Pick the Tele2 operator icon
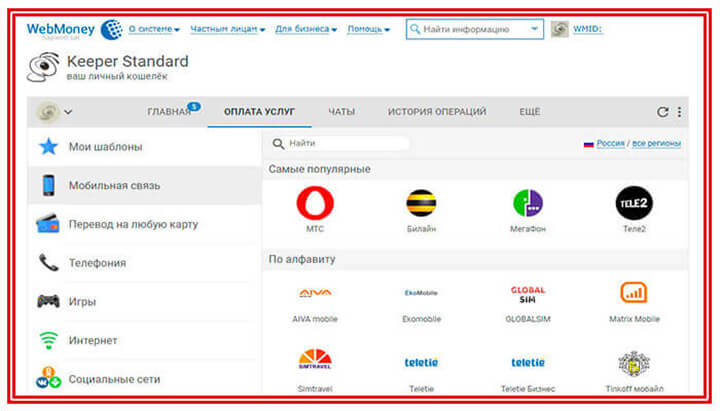The width and height of the screenshot is (720, 411). coord(634,203)
